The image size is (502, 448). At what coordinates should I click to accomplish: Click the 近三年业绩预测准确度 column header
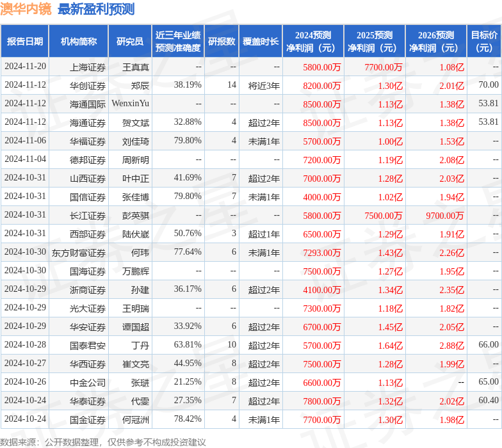[178, 41]
